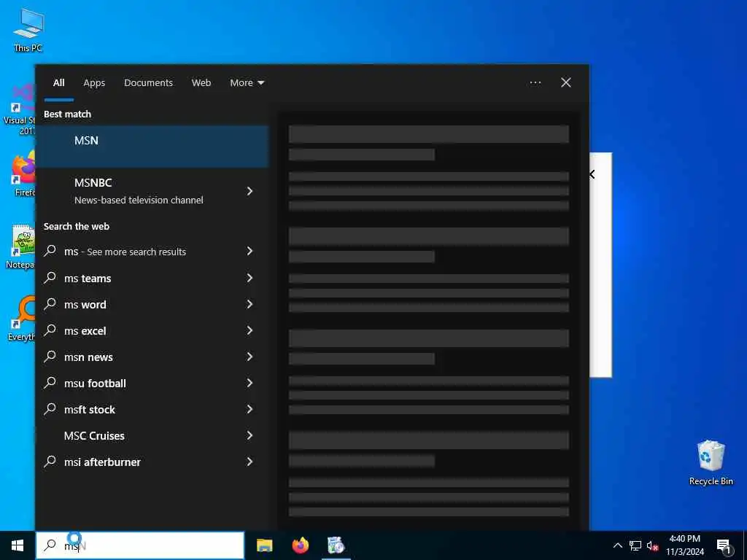Close the white window behind search panel
Image resolution: width=747 pixels, height=560 pixels.
[x=592, y=174]
